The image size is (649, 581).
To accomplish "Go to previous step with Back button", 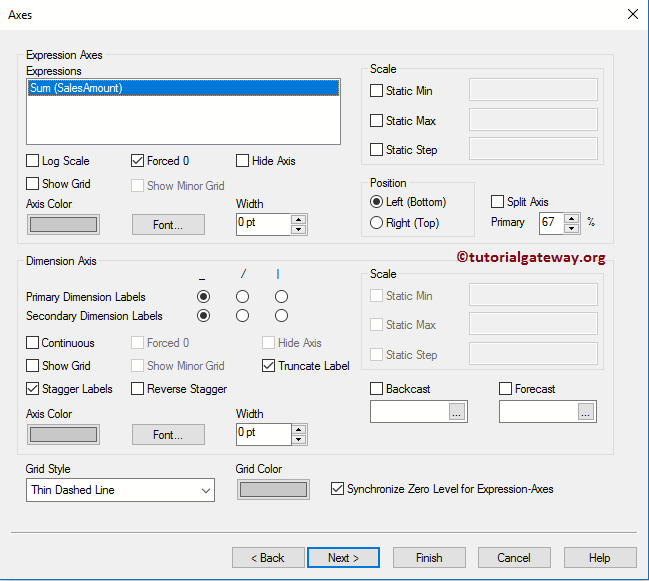I will click(x=268, y=558).
